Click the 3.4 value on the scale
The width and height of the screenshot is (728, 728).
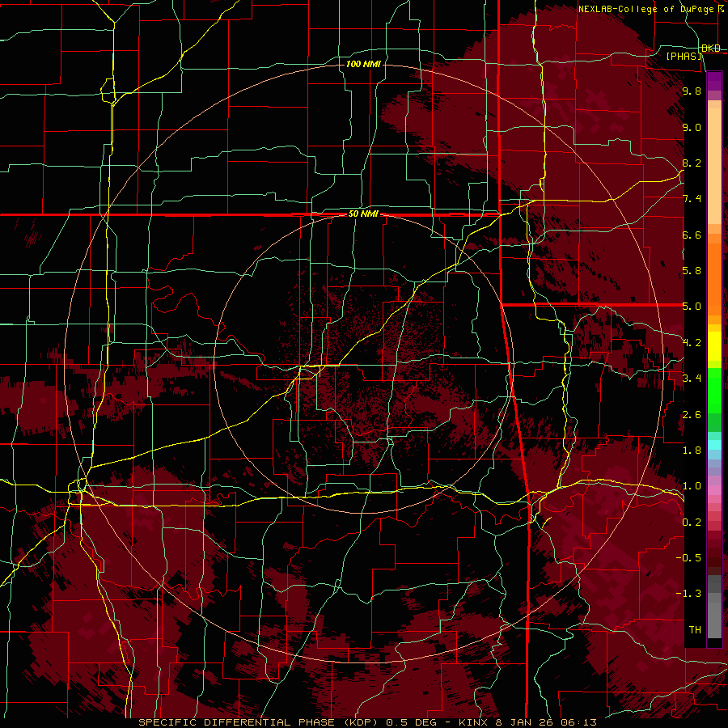[692, 379]
